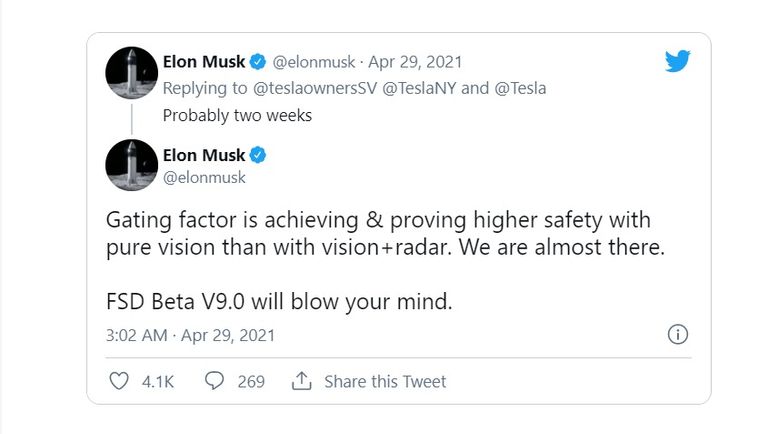Screen dimensions: 768x434
Task: Open the 3:02 AM · Apr 29, 2021 timestamp
Action: tap(190, 335)
